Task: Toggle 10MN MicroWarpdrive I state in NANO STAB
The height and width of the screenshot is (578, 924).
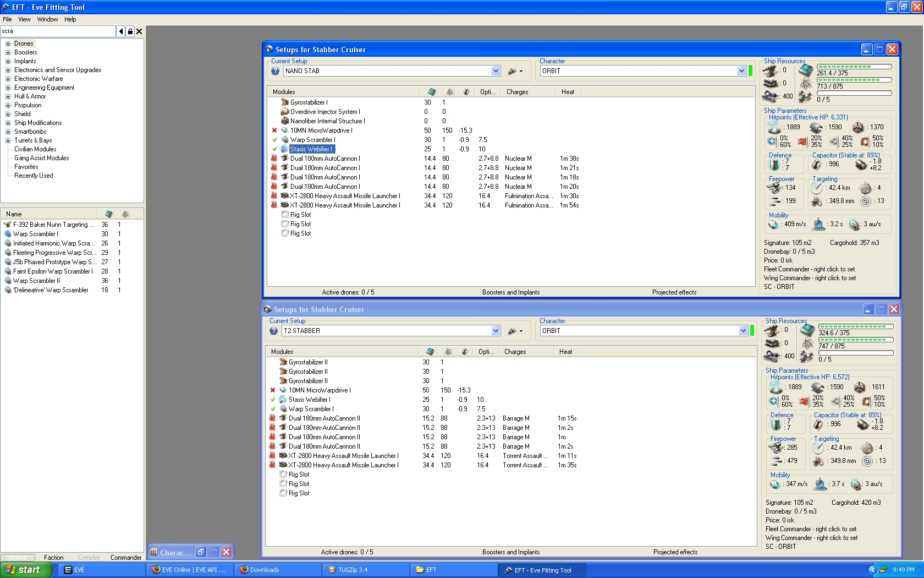Action: pos(274,130)
